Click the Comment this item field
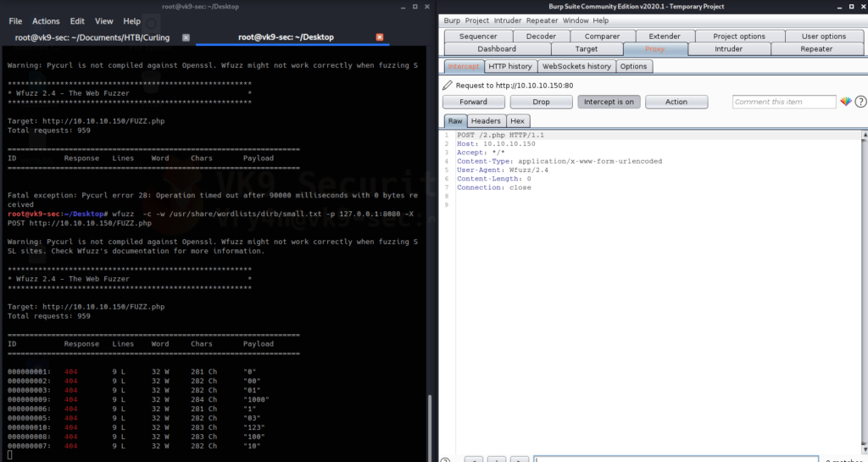This screenshot has width=868, height=462. tap(784, 102)
